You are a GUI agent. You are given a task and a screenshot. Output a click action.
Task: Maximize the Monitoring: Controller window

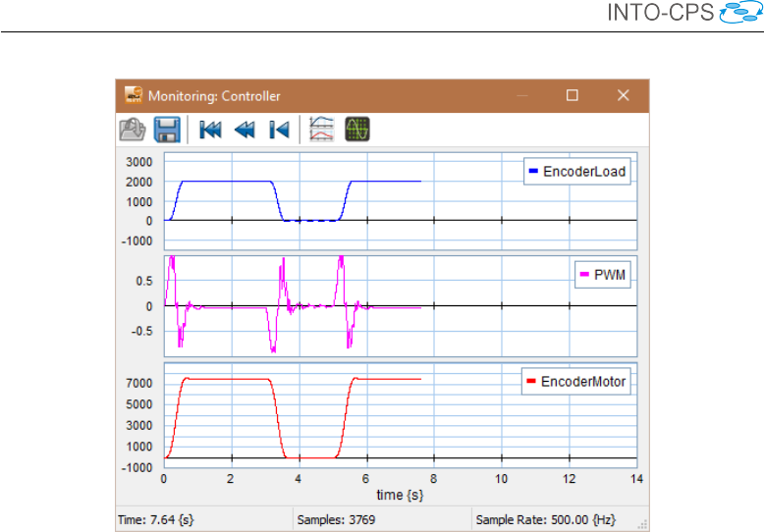[573, 95]
